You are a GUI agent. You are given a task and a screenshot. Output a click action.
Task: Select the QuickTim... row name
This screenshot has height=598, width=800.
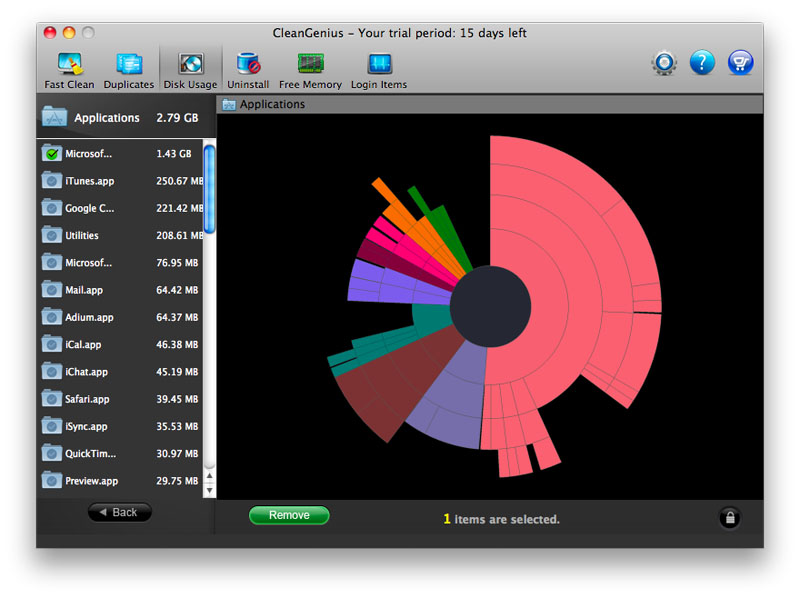90,454
